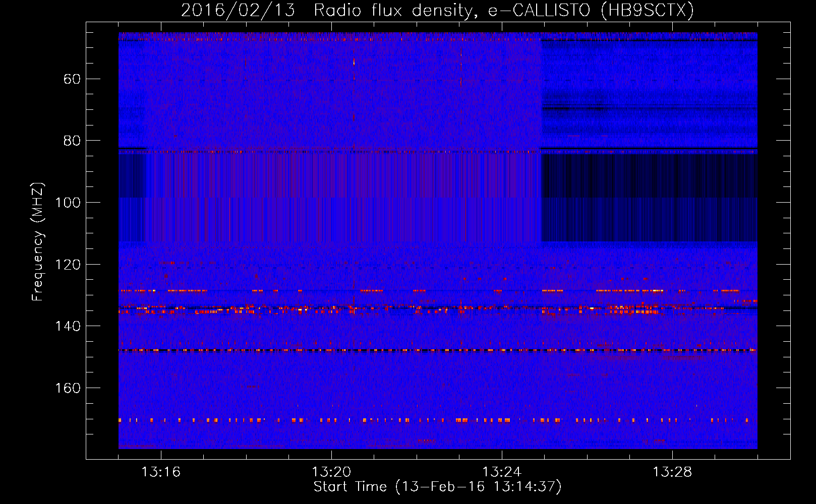
Task: Click the 'Frequency (MHZ)' axis label
Action: [x=38, y=242]
